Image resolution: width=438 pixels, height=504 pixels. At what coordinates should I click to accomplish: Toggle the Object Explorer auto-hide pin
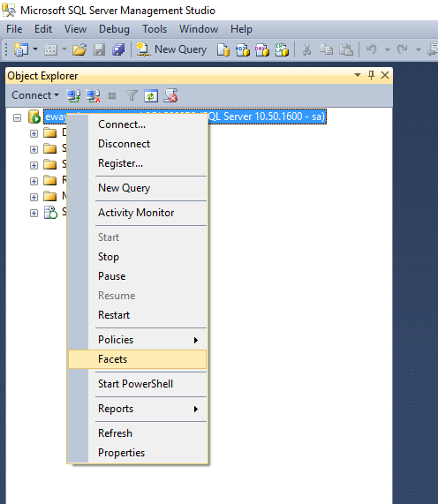point(371,75)
